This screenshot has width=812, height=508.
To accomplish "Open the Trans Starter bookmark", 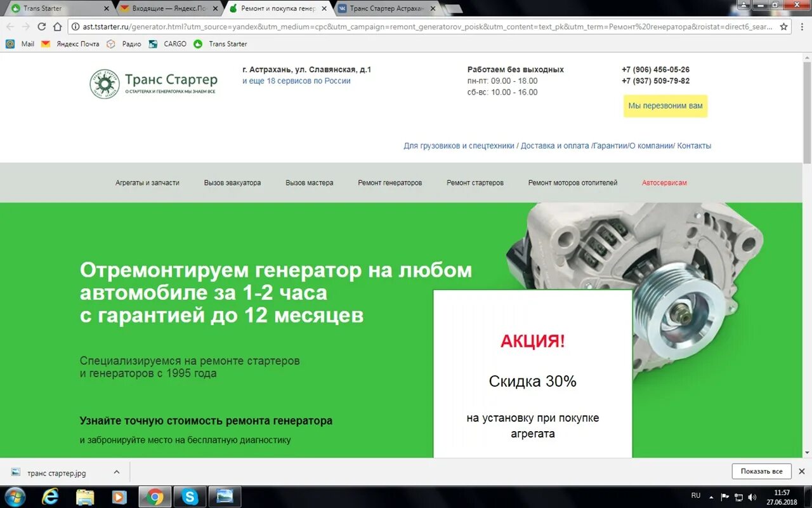I will [221, 44].
